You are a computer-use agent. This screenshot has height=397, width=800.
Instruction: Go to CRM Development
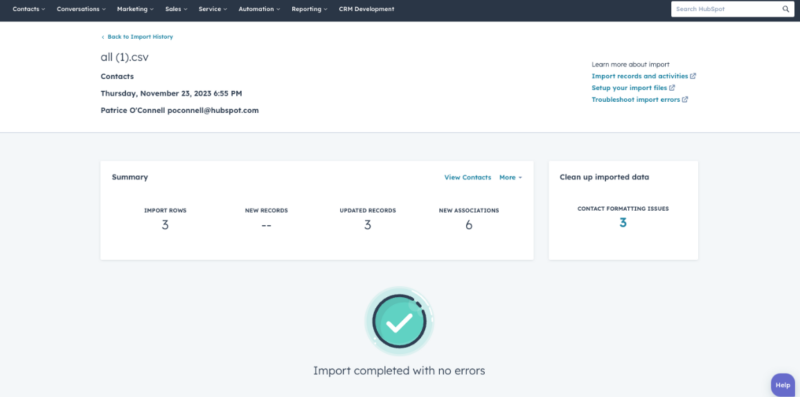click(366, 9)
